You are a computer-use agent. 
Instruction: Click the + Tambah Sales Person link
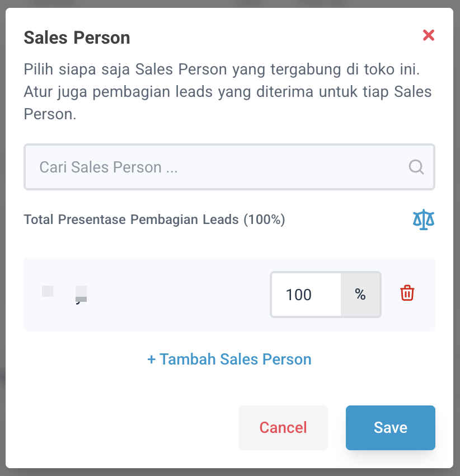[229, 359]
